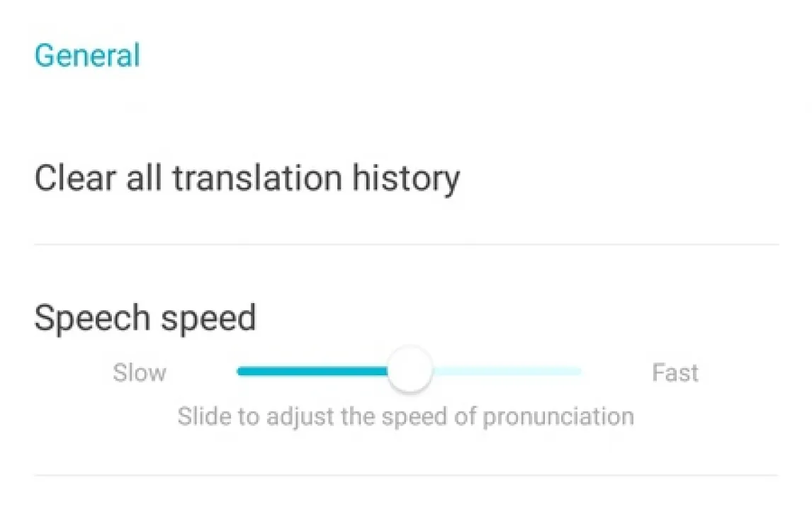Click the filled blue portion of speed slider
The height and width of the screenshot is (507, 812).
point(312,371)
